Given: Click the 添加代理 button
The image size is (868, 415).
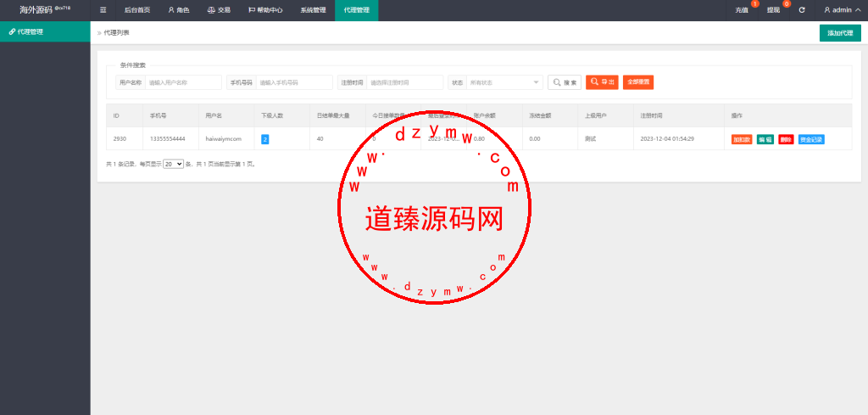Looking at the screenshot, I should tap(840, 33).
